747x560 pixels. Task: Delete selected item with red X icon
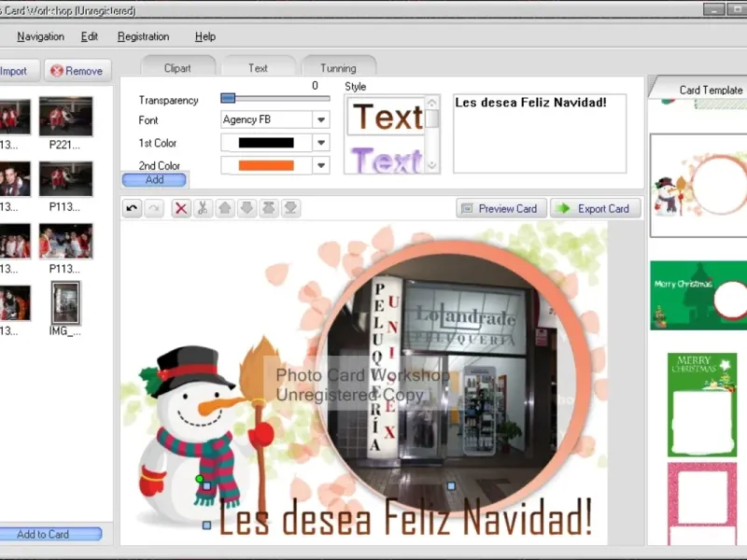(181, 208)
